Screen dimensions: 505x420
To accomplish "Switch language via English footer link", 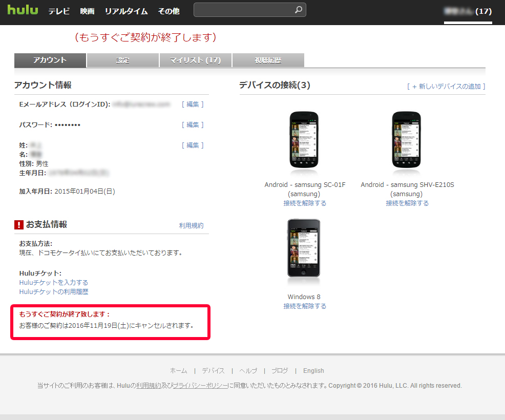I will point(313,371).
